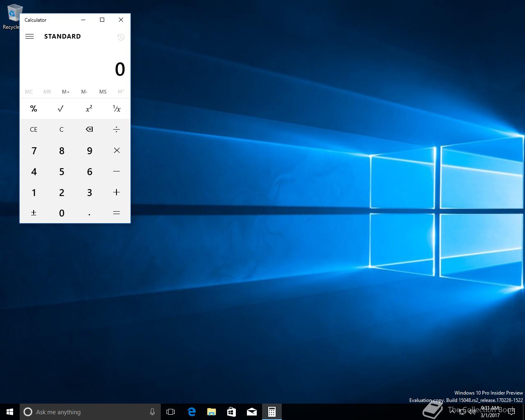Click the M- memory subtract button
The height and width of the screenshot is (420, 525).
84,91
